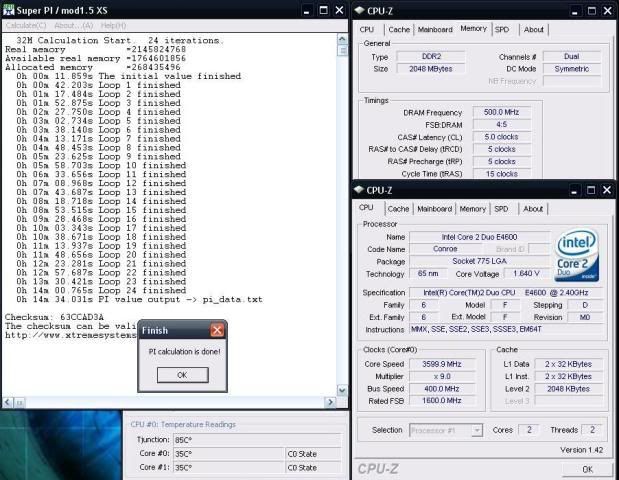The width and height of the screenshot is (619, 480).
Task: Click 'Loop 24 finished' line in Super PI
Action: coord(101,290)
